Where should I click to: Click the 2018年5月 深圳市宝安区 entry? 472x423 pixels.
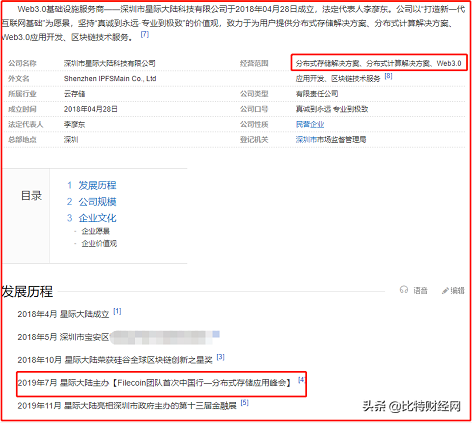pos(63,337)
